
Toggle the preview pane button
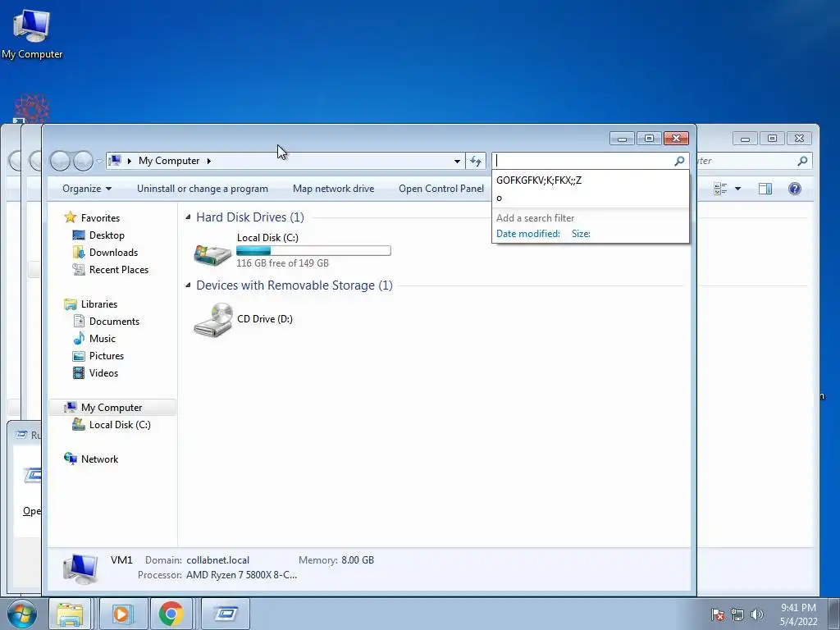pyautogui.click(x=765, y=189)
